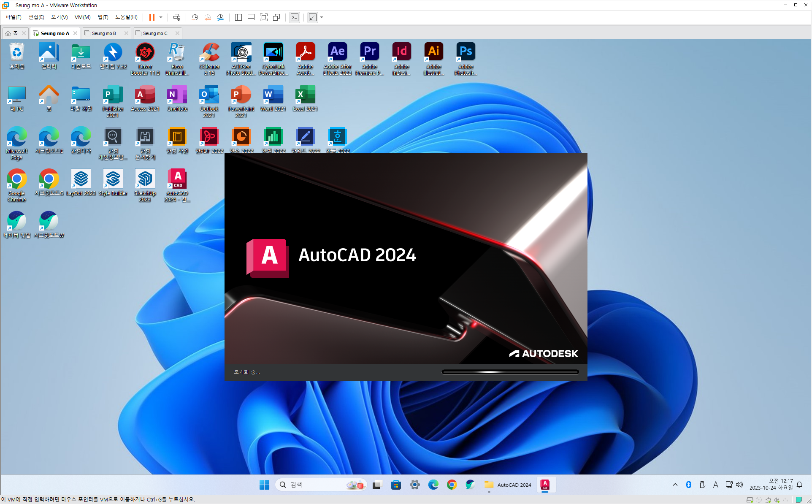812x504 pixels.
Task: Click the Windows Start button
Action: (x=265, y=485)
